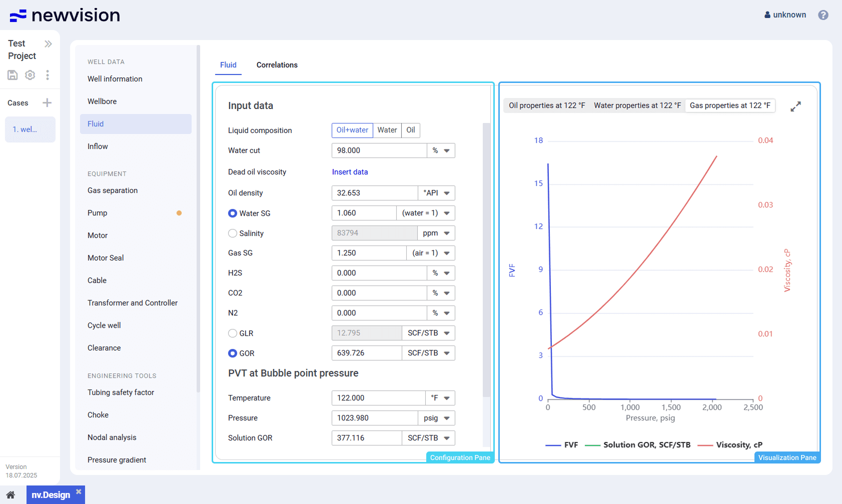Switch to the Correlations tab
Viewport: 842px width, 504px height.
(277, 65)
